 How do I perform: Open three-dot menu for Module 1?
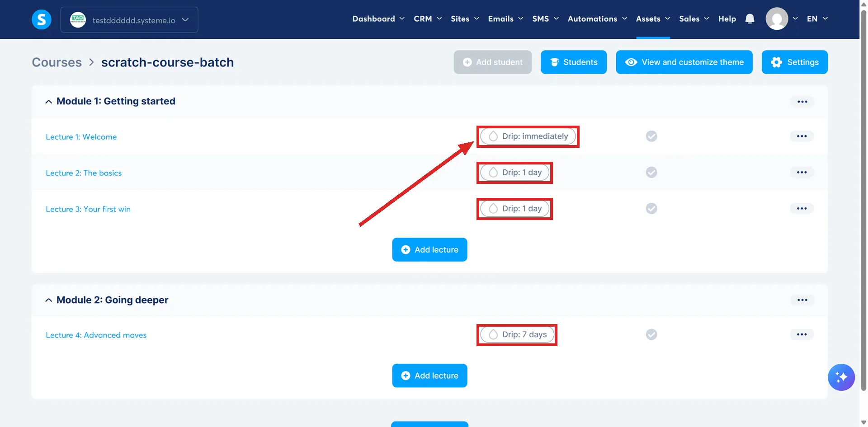tap(802, 102)
